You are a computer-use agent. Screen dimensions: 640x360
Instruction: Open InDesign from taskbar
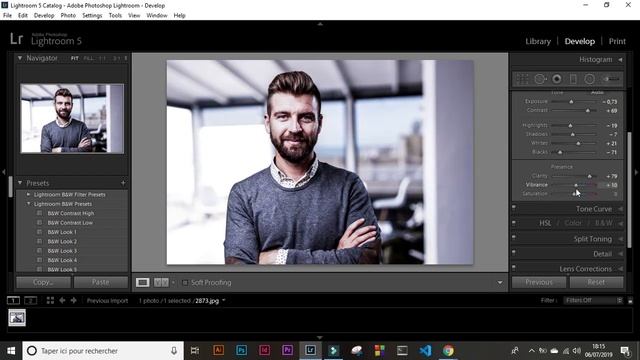264,350
